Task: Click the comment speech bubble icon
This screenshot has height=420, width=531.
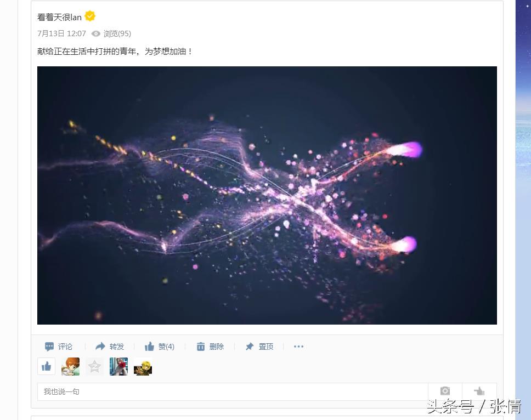Action: pos(49,347)
